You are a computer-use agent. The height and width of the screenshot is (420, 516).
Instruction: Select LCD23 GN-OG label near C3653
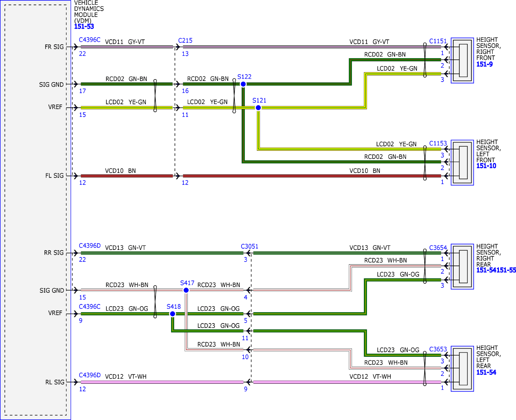(398, 350)
